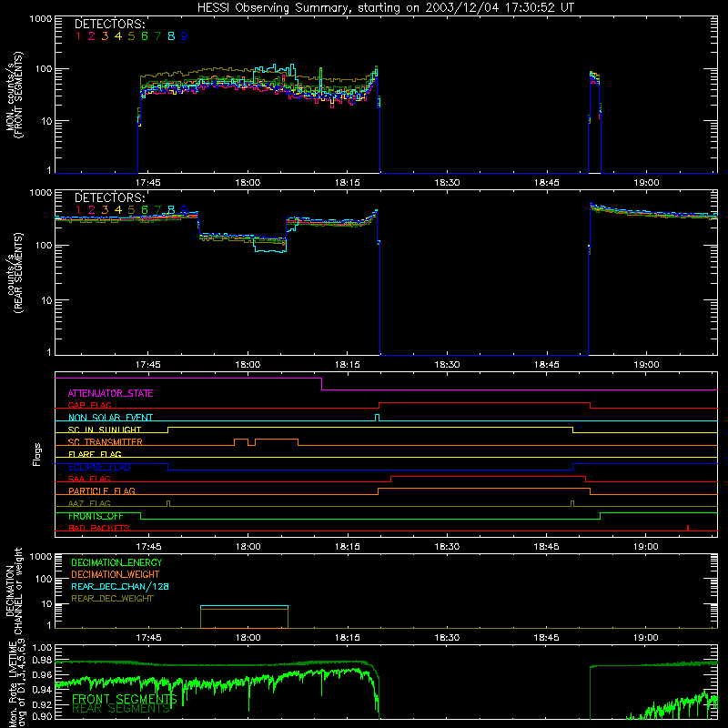
Task: Click the 18:45 tick label under the rear segments plot
Action: (x=547, y=365)
